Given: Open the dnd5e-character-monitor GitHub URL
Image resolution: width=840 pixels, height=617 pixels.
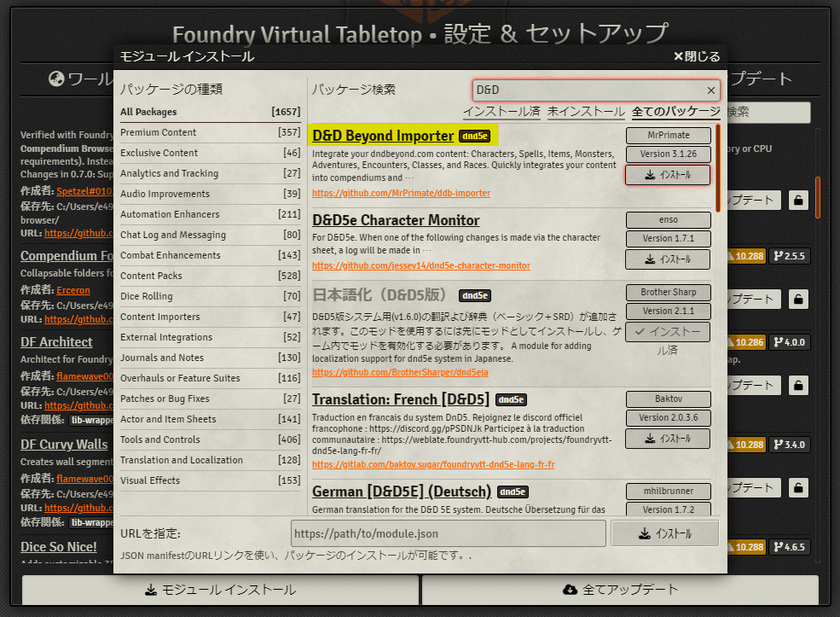Looking at the screenshot, I should [421, 265].
